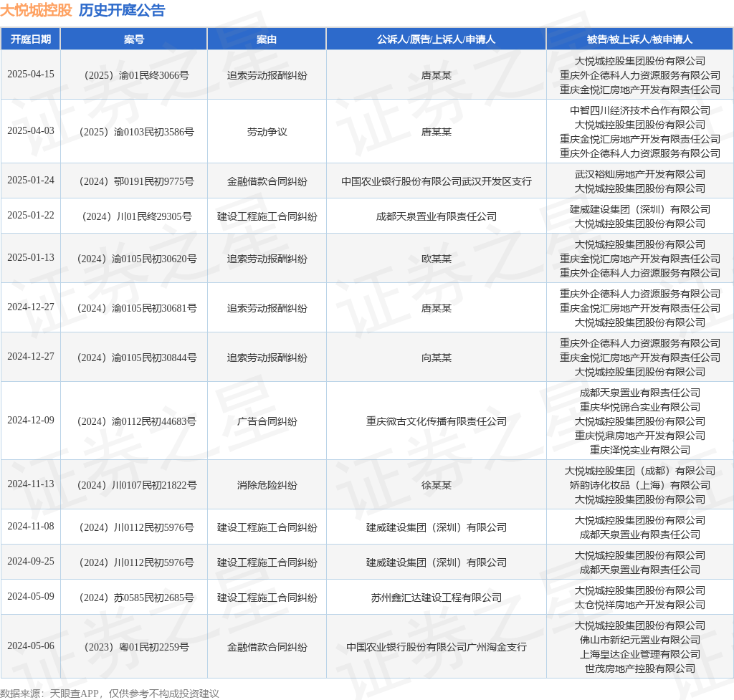The width and height of the screenshot is (734, 700).
Task: Click plaintiff 成都天泉置业有限责任公司 in 2025-01-22 row
Action: (x=437, y=216)
